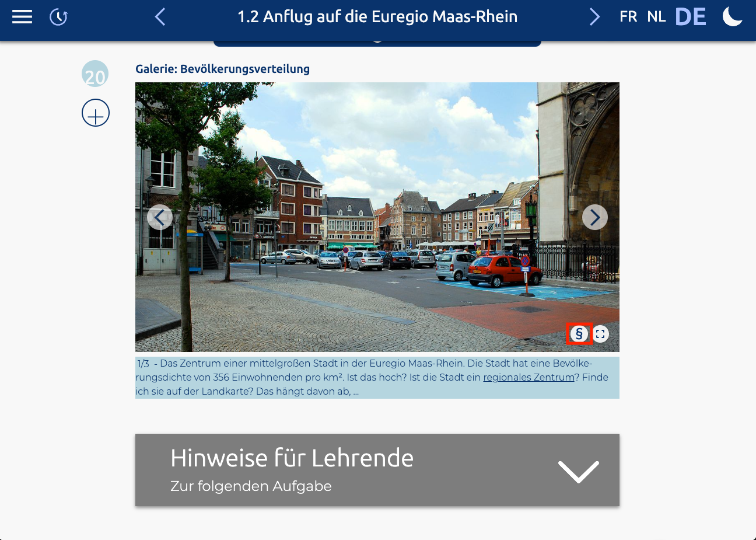Switch language to FR
756x540 pixels.
pyautogui.click(x=628, y=17)
